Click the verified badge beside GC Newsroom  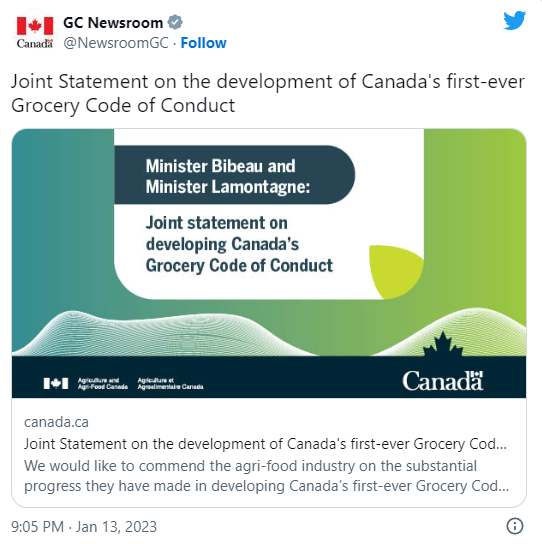(x=175, y=23)
